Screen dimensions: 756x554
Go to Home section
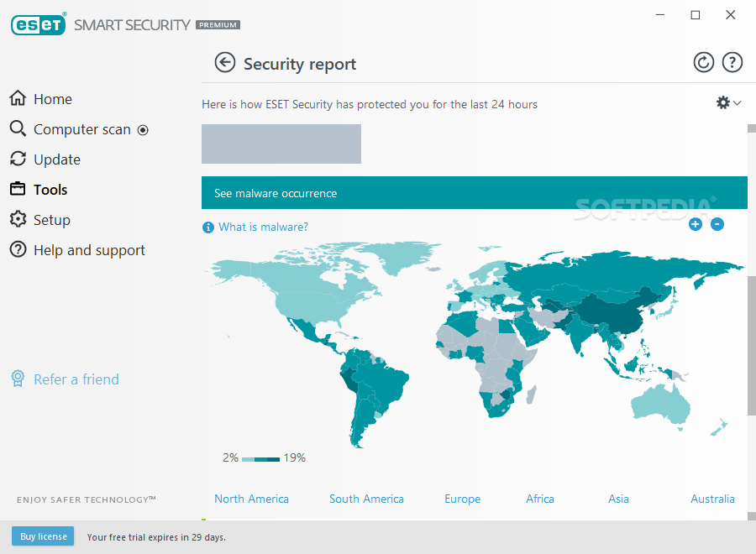53,99
